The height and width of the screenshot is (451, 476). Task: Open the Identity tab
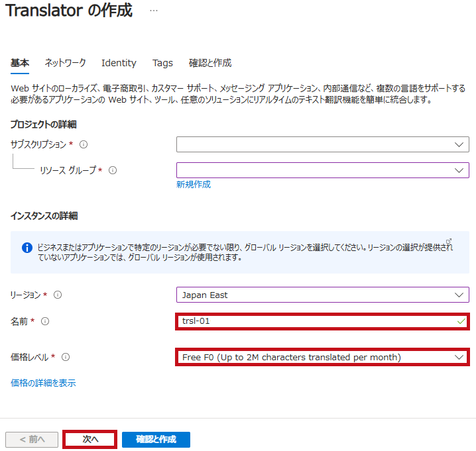click(x=119, y=63)
